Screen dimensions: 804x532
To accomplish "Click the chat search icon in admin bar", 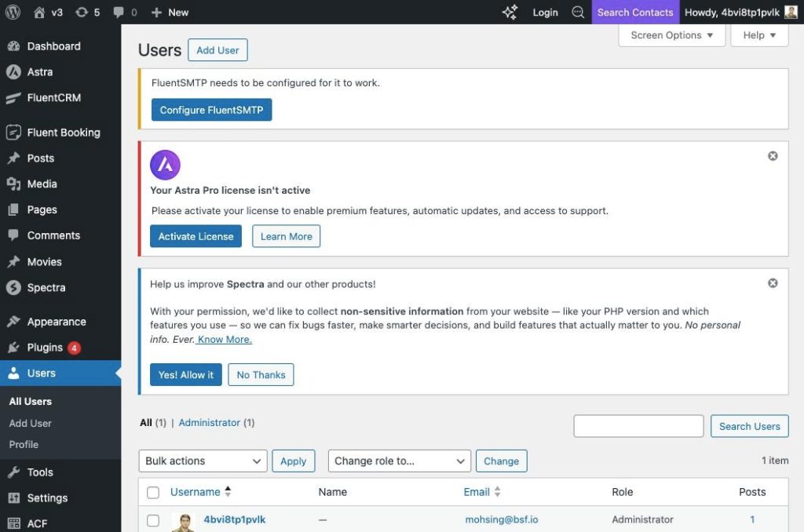I will pos(578,12).
